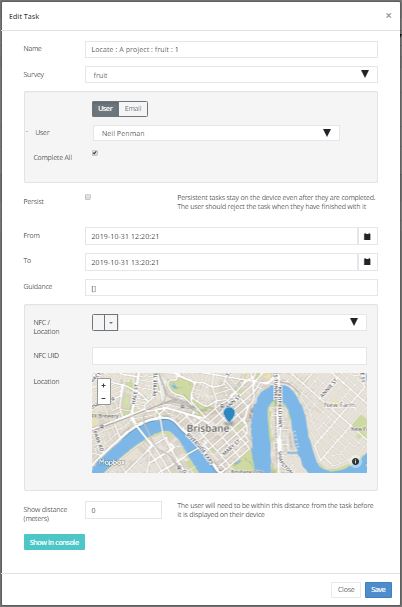Open the NFC / Location dropdown
This screenshot has width=402, height=607.
click(229, 322)
